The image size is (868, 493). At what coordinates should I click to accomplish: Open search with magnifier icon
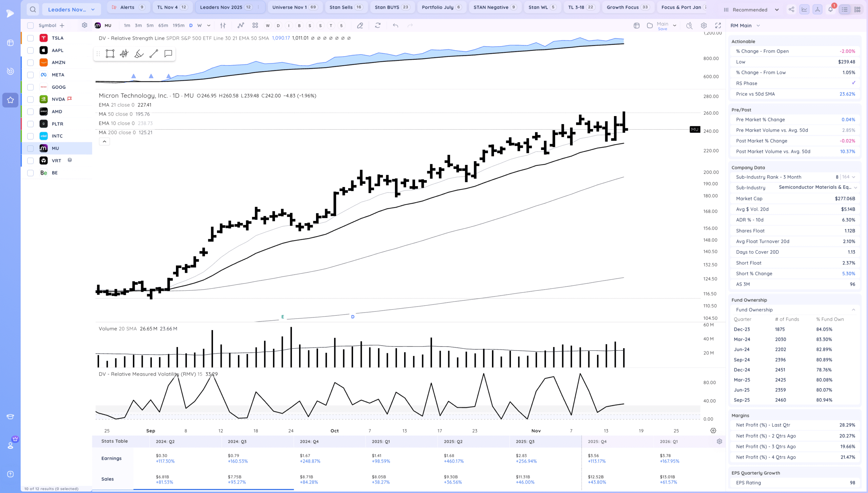tap(33, 10)
